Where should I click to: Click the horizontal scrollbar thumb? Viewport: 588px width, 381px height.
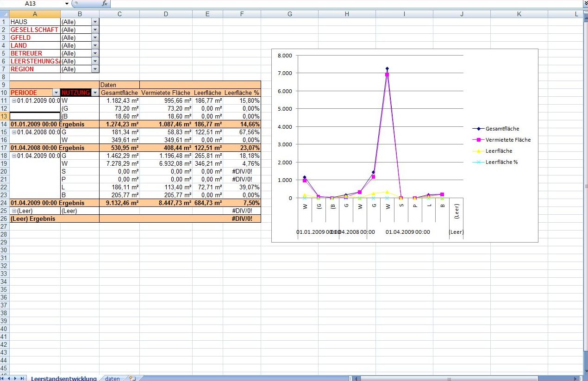449,378
